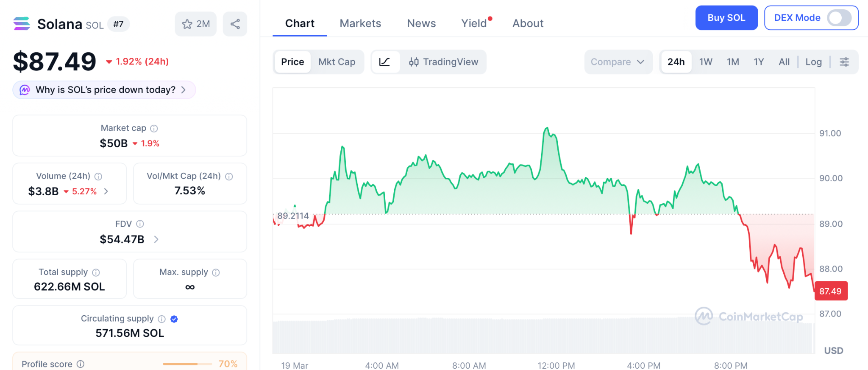Add Solana to watchlist via star button

pyautogui.click(x=195, y=24)
